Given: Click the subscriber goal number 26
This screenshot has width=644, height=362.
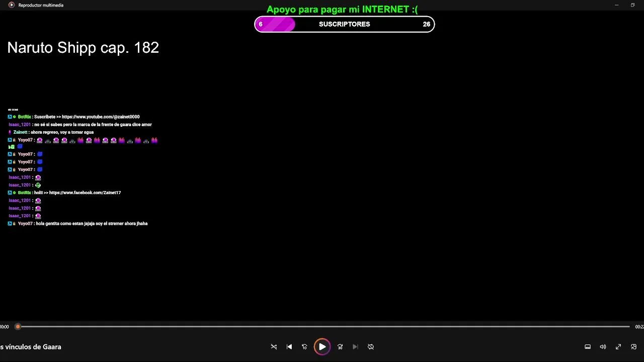Looking at the screenshot, I should (x=427, y=24).
